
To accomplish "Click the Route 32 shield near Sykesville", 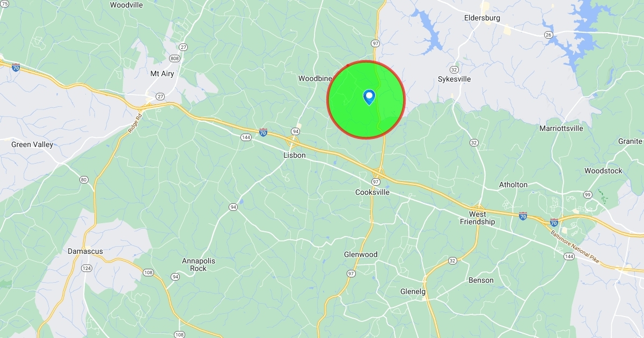I will [x=455, y=70].
